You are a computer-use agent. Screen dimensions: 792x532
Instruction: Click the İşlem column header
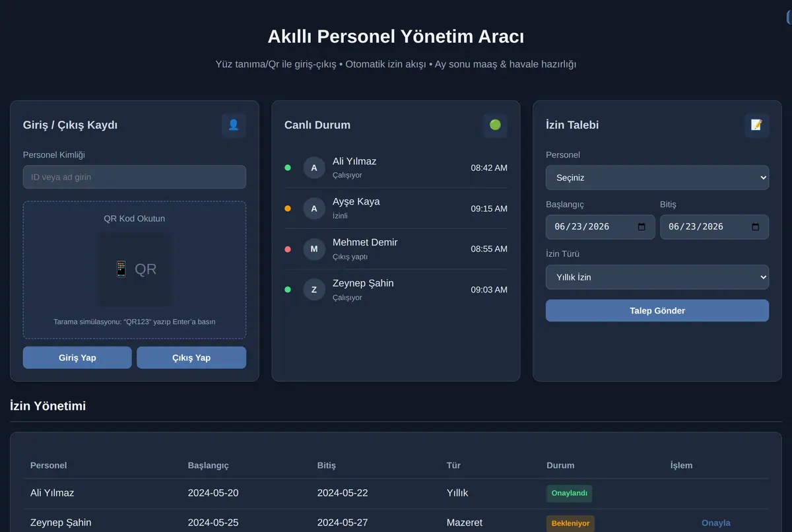[x=682, y=465]
